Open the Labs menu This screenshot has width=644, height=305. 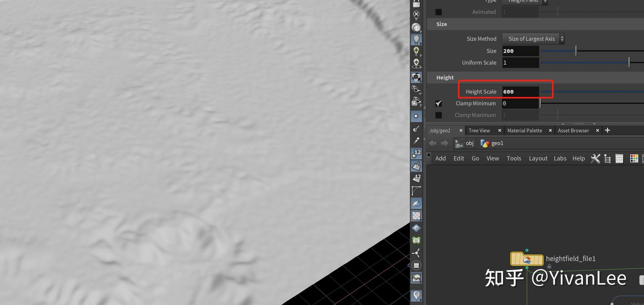tap(560, 158)
